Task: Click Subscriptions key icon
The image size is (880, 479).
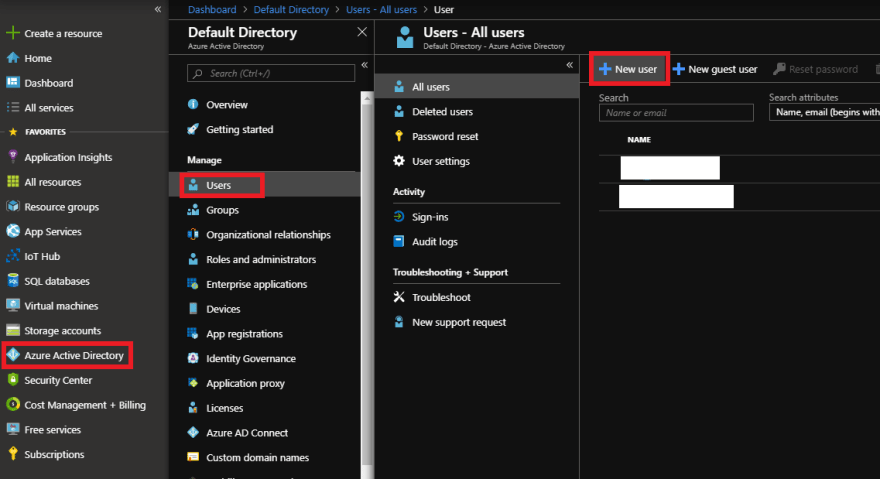Action: pos(12,454)
